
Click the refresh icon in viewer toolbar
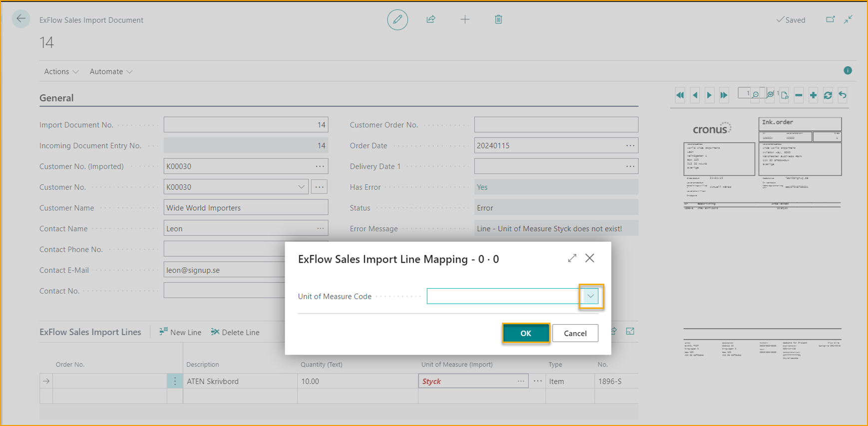click(x=828, y=95)
